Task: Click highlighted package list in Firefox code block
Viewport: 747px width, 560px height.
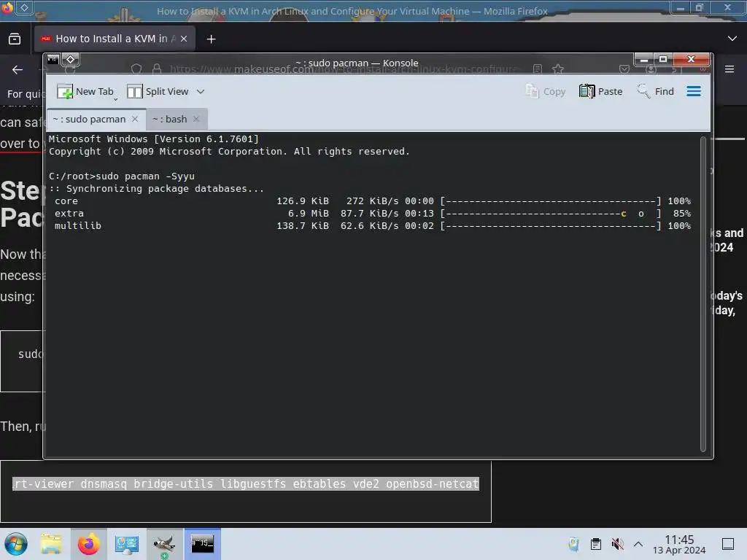Action: coord(246,484)
